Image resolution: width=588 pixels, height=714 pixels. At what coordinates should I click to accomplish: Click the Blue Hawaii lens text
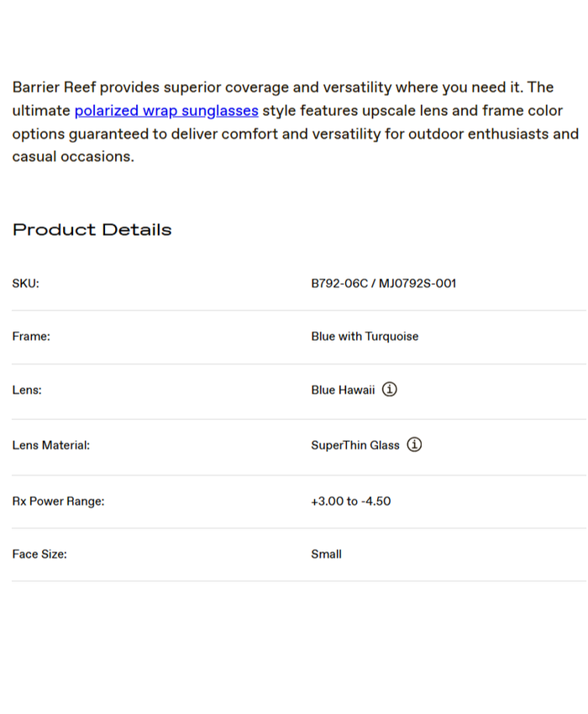(343, 390)
